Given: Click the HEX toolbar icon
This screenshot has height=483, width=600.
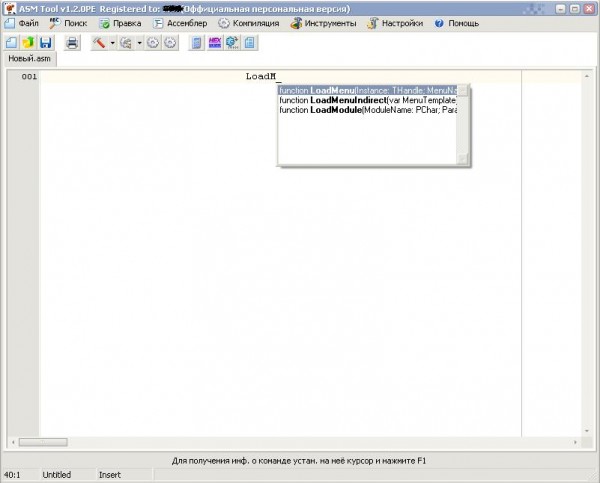Looking at the screenshot, I should (x=214, y=43).
